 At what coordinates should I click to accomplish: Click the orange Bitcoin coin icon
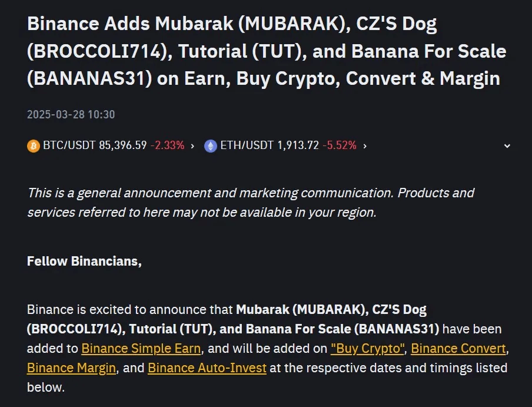(34, 145)
